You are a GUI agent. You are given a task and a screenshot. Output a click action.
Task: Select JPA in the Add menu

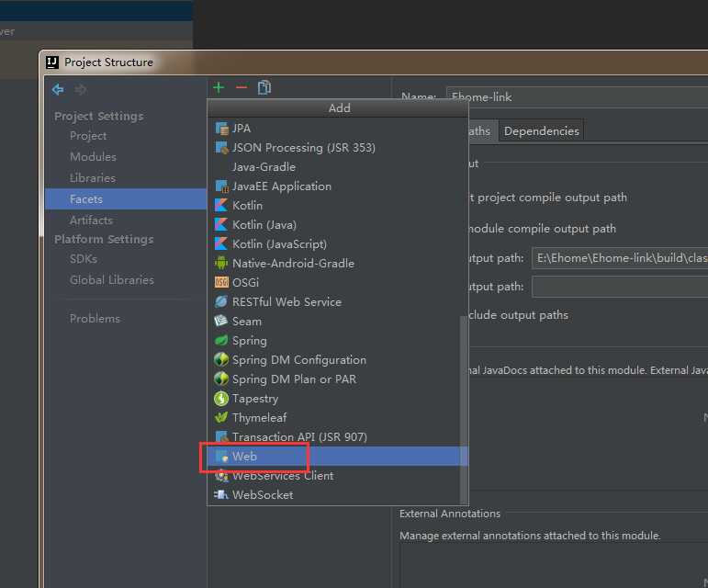(x=337, y=129)
